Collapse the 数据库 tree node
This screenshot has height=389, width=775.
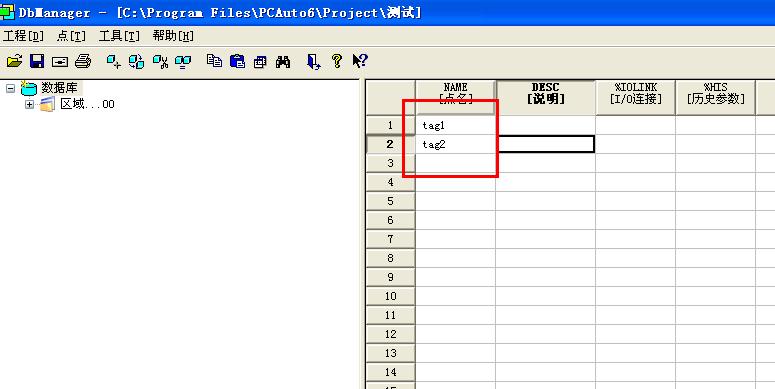pos(10,88)
